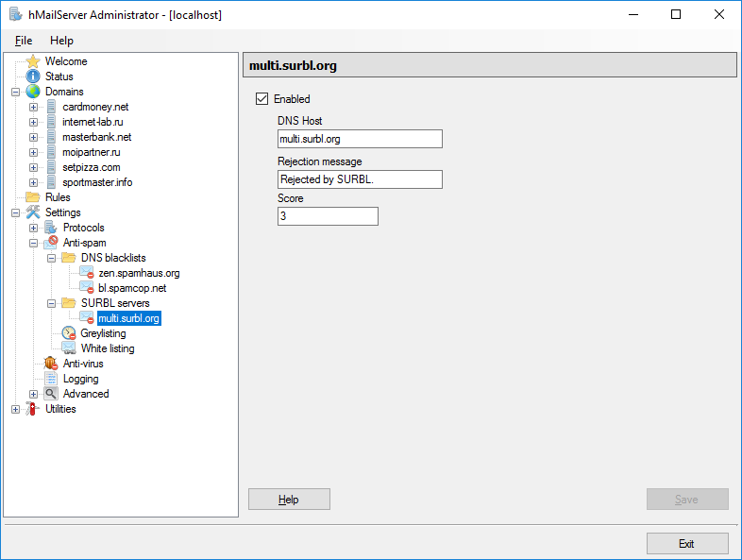The height and width of the screenshot is (560, 742).
Task: Select bl.spamcop.net in the tree
Action: [x=132, y=288]
